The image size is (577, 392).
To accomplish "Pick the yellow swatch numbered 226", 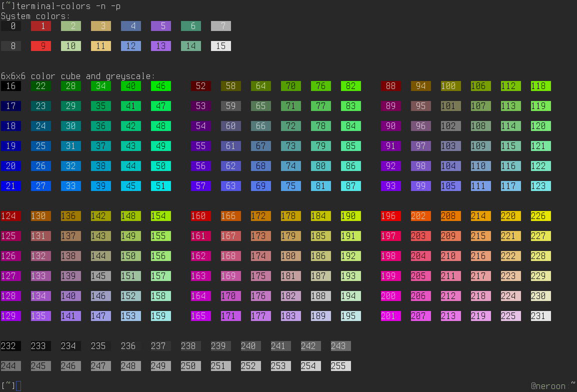I will point(540,216).
